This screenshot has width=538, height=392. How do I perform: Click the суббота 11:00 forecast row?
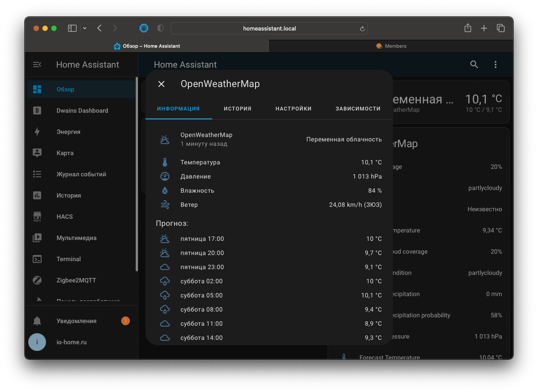point(269,323)
